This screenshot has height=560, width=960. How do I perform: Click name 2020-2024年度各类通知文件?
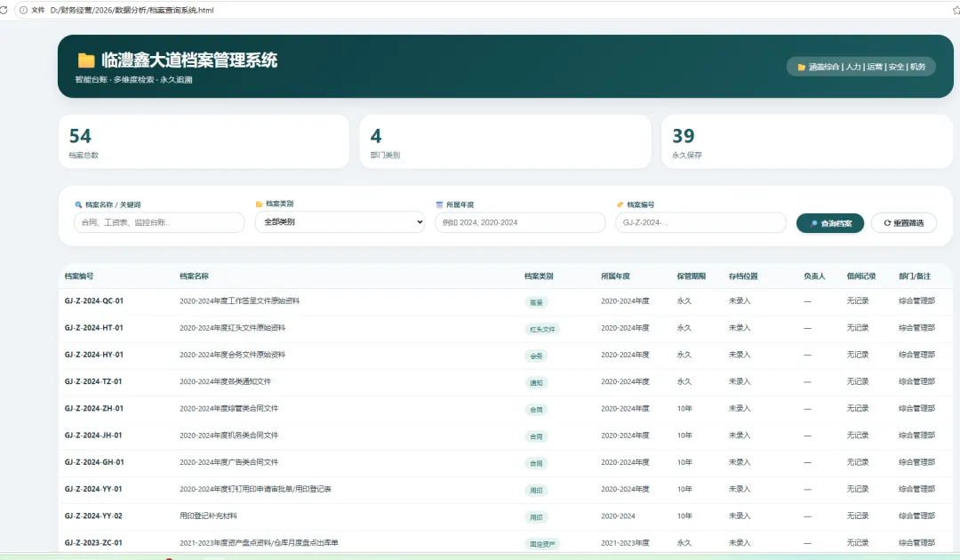tap(225, 381)
